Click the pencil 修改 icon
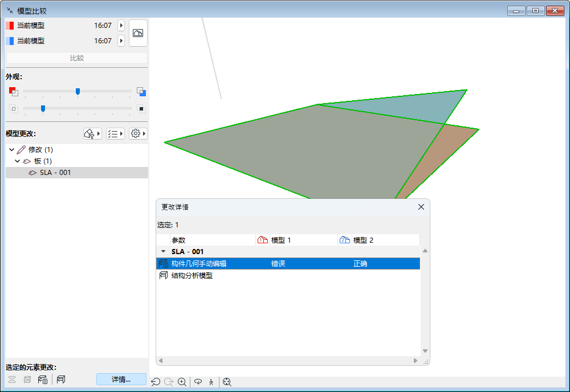The width and height of the screenshot is (570, 392). point(22,150)
